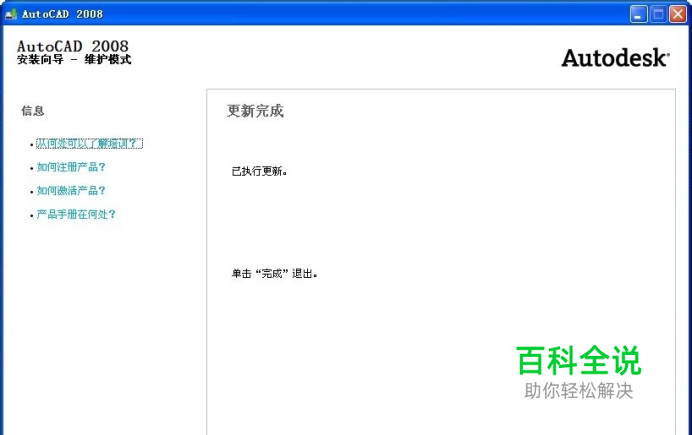Click the 安装向导 - 维护模式 subtitle

[74, 60]
